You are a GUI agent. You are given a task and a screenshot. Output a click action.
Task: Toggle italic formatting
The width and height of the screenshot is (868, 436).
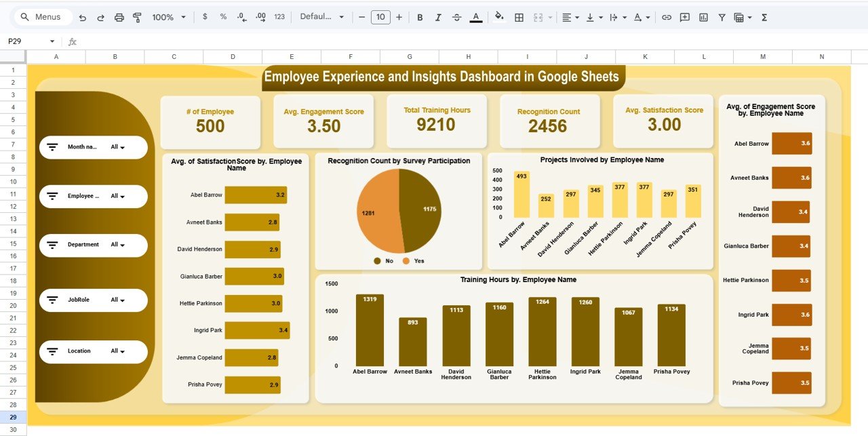coord(437,17)
